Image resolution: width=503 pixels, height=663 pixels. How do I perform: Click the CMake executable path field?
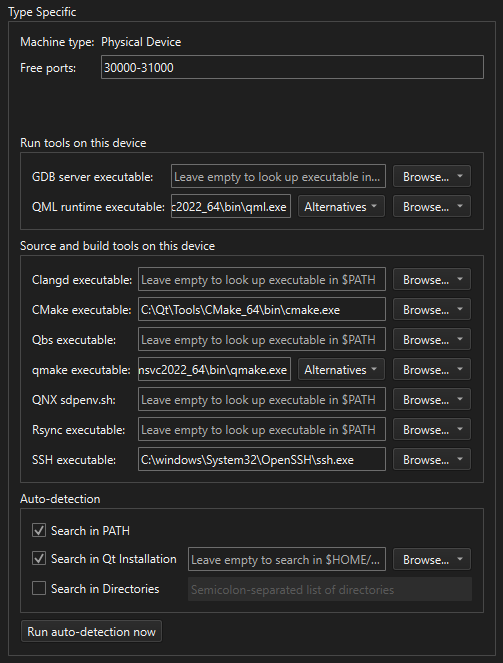pyautogui.click(x=262, y=310)
